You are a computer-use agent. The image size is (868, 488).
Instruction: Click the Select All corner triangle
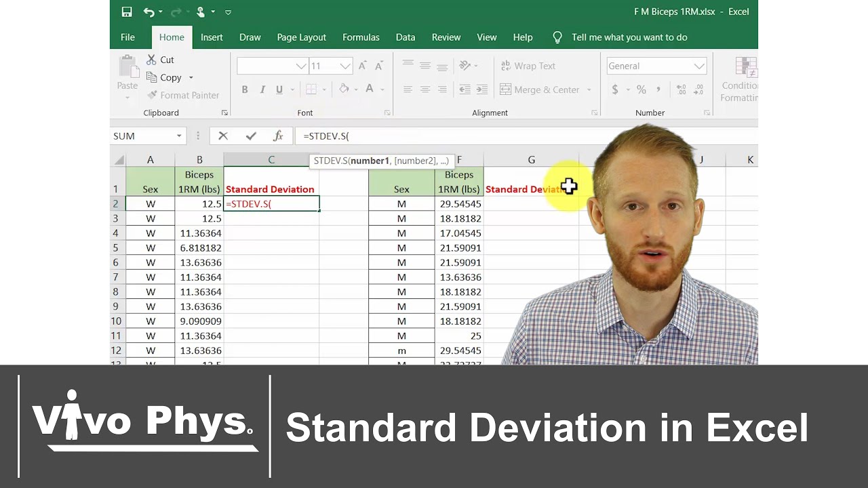[x=119, y=160]
